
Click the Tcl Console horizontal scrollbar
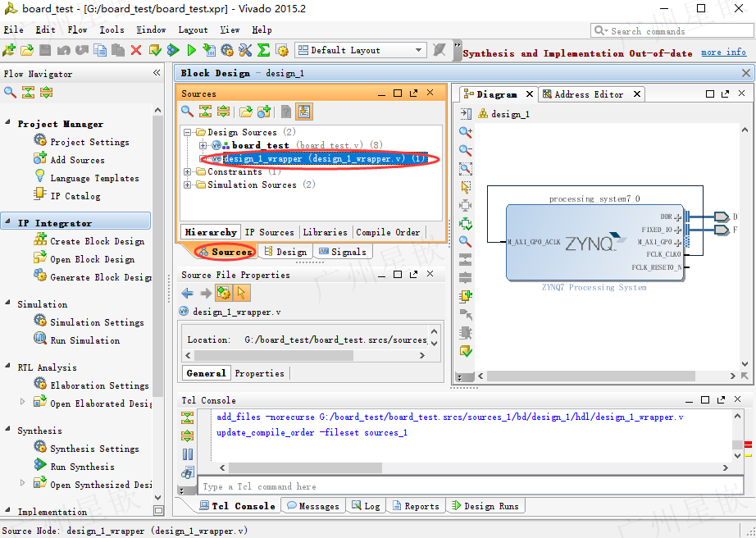(306, 467)
